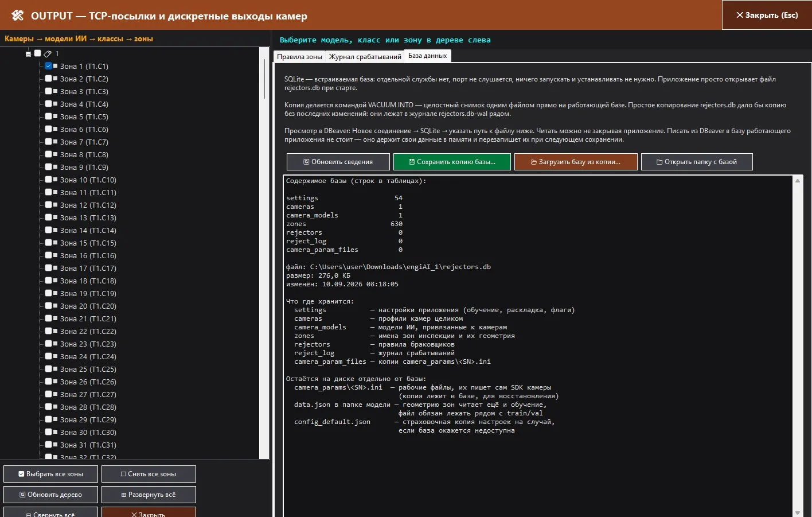Switch to the Журнал срабатываний tab
The height and width of the screenshot is (517, 812).
tap(365, 56)
